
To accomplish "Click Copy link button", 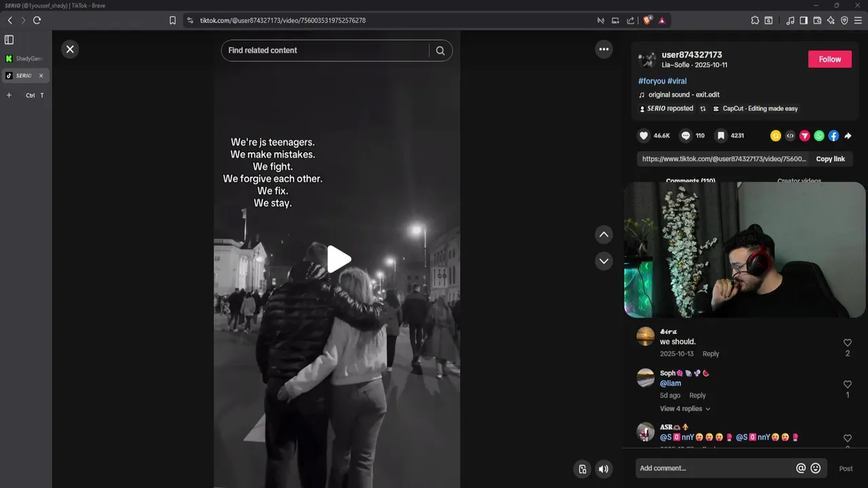I will 830,159.
